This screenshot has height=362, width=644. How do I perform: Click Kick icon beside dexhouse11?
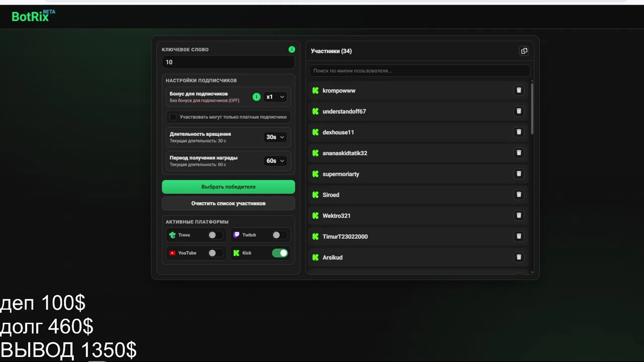[x=315, y=132]
